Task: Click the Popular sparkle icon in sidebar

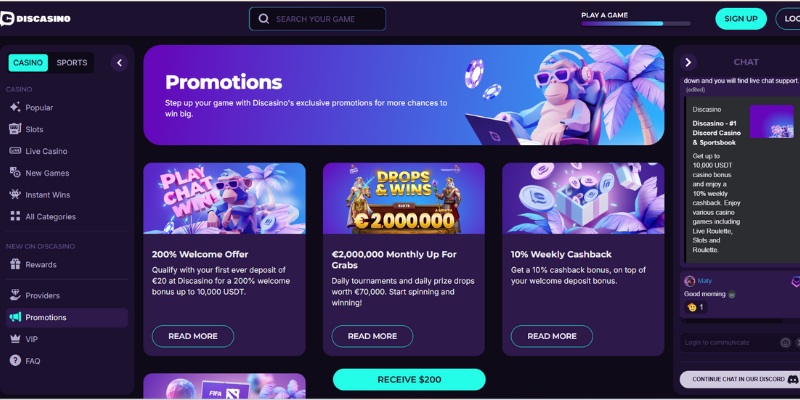Action: tap(15, 108)
